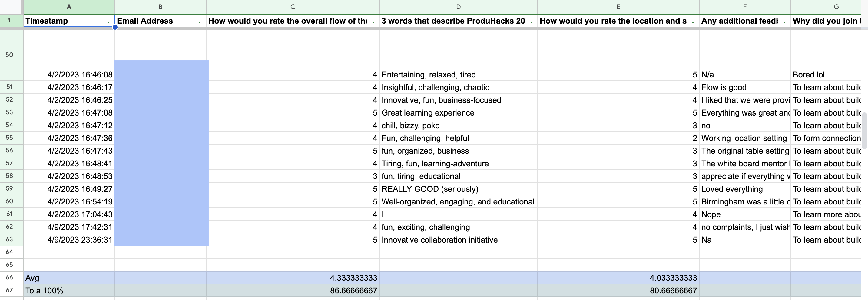Click 'Why did you join' header cell

click(826, 21)
